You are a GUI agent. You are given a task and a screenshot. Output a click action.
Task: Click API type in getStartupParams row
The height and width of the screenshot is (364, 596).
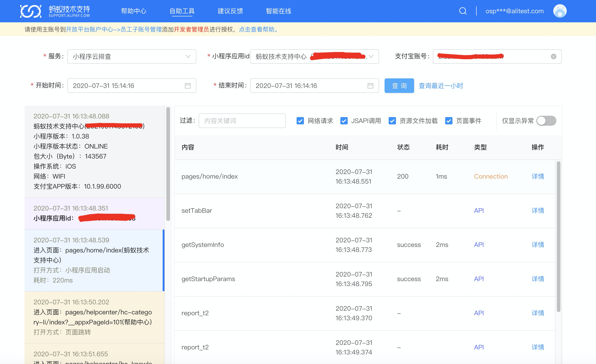(479, 279)
